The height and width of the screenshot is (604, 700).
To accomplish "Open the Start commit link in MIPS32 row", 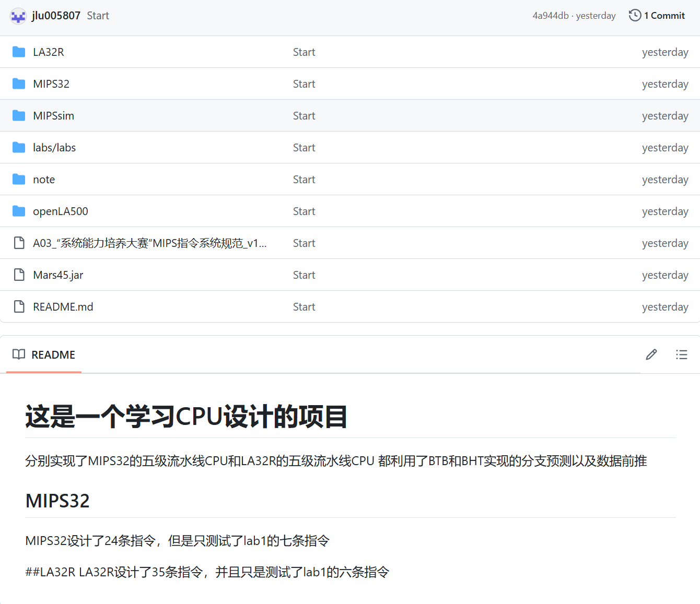I will pyautogui.click(x=304, y=84).
